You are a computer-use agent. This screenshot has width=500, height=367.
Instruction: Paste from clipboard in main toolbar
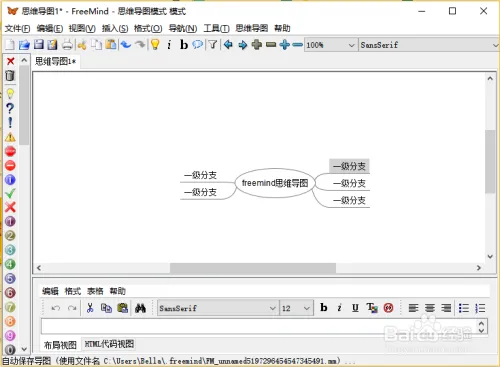coord(111,44)
